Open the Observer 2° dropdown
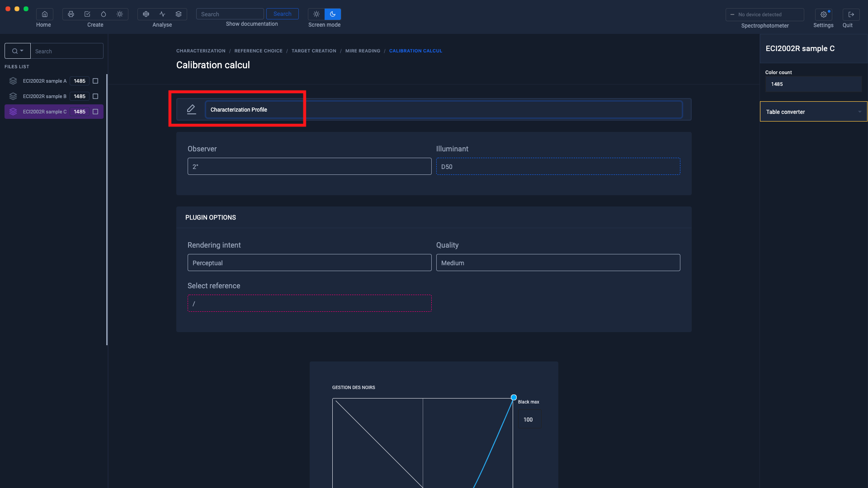 tap(310, 166)
